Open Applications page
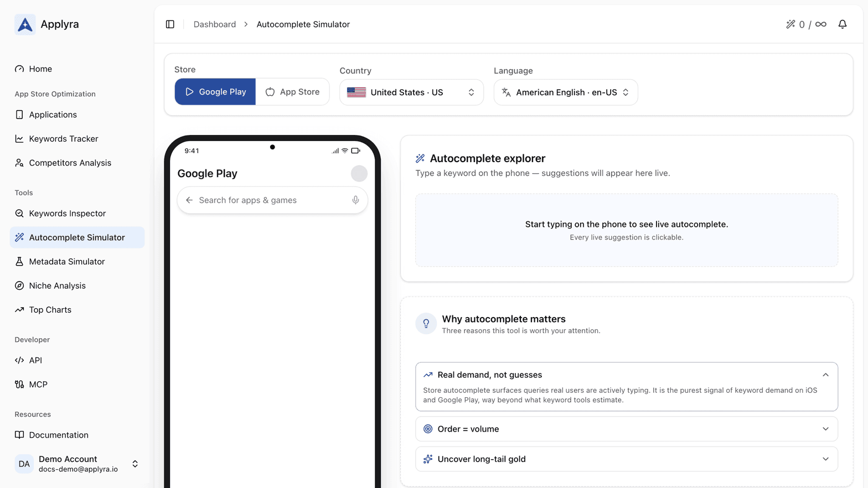868x488 pixels. point(77,115)
